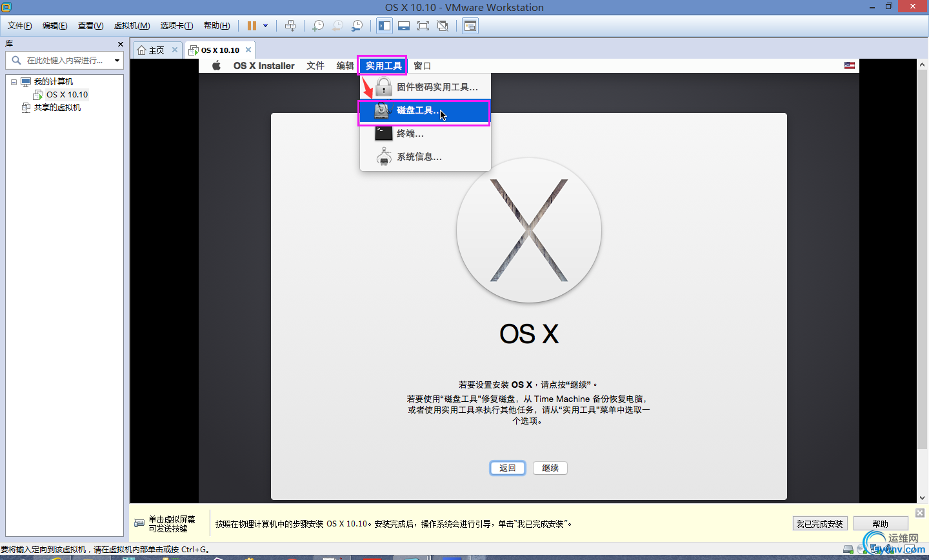Open the 选项卡(T) menu
929x560 pixels.
(177, 26)
